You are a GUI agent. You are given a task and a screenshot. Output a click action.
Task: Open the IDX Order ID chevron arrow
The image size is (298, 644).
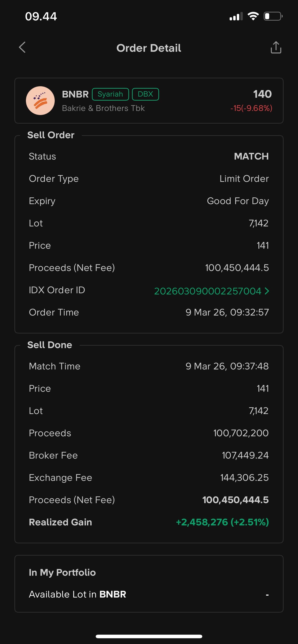coord(267,291)
